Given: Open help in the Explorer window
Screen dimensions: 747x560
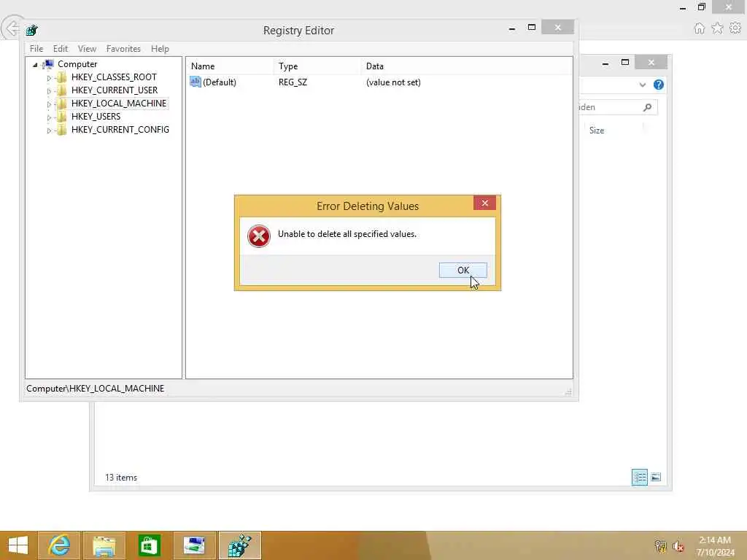Looking at the screenshot, I should point(659,85).
